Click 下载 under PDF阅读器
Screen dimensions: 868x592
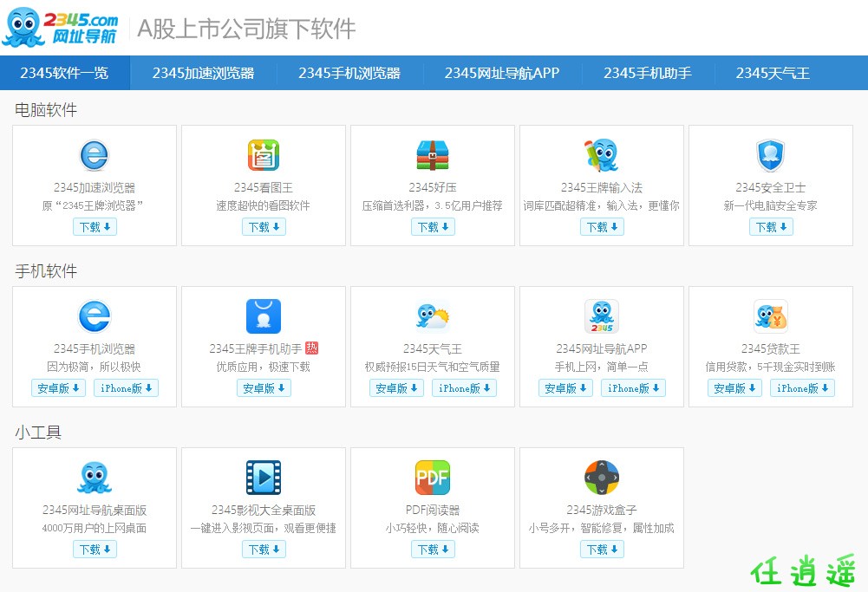[433, 550]
